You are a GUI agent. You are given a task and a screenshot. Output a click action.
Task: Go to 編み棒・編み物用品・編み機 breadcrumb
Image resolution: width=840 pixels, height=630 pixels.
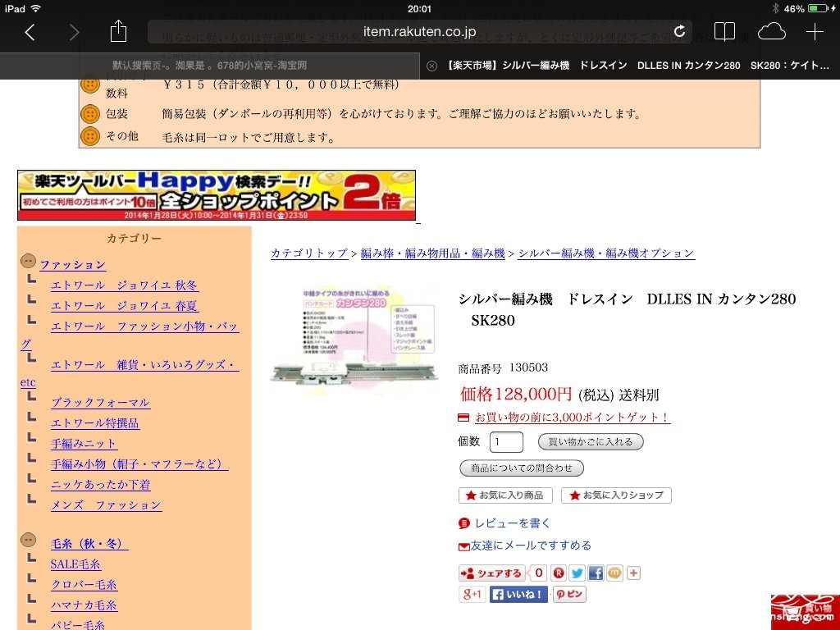point(433,253)
